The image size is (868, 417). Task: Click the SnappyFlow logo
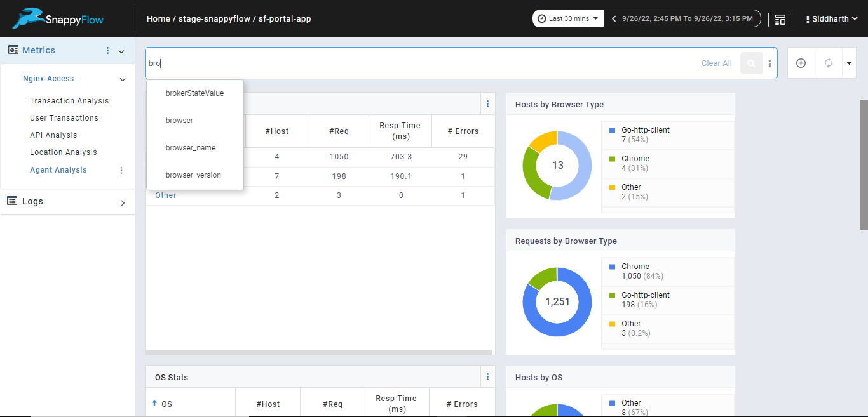point(58,19)
